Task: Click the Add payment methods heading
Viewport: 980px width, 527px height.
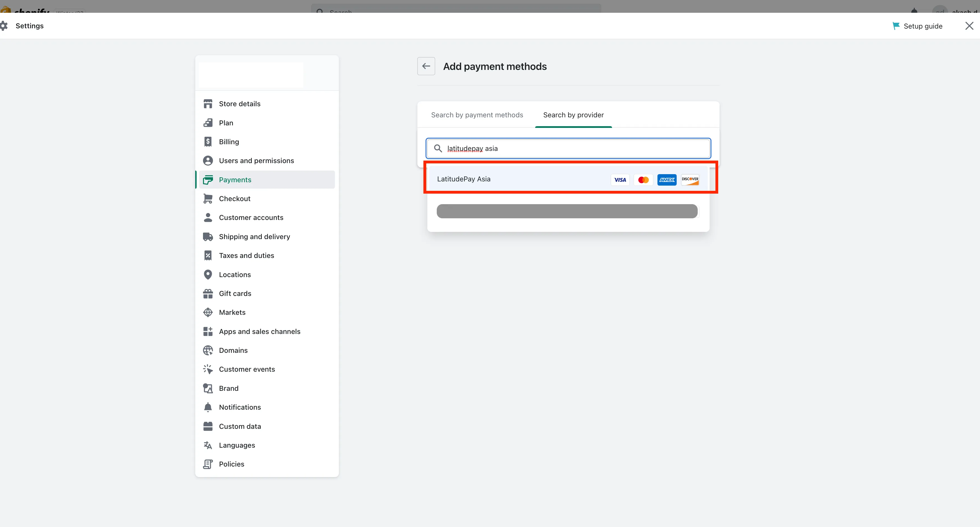Action: 495,67
